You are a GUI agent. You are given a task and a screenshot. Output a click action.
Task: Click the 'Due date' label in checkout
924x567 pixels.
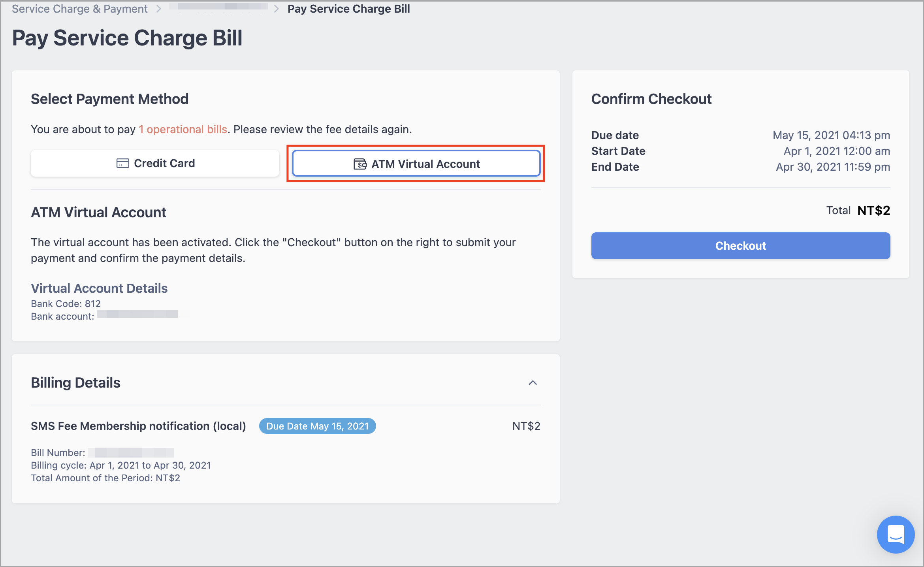615,135
